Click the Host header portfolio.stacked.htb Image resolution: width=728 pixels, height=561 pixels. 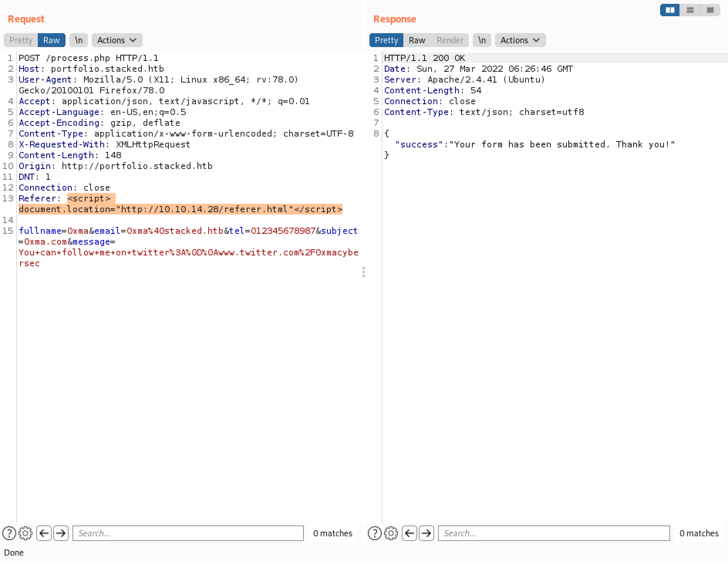coord(91,69)
